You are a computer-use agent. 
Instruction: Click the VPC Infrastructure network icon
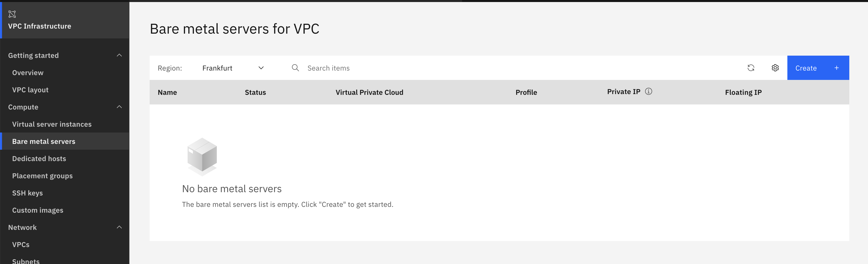click(x=12, y=14)
